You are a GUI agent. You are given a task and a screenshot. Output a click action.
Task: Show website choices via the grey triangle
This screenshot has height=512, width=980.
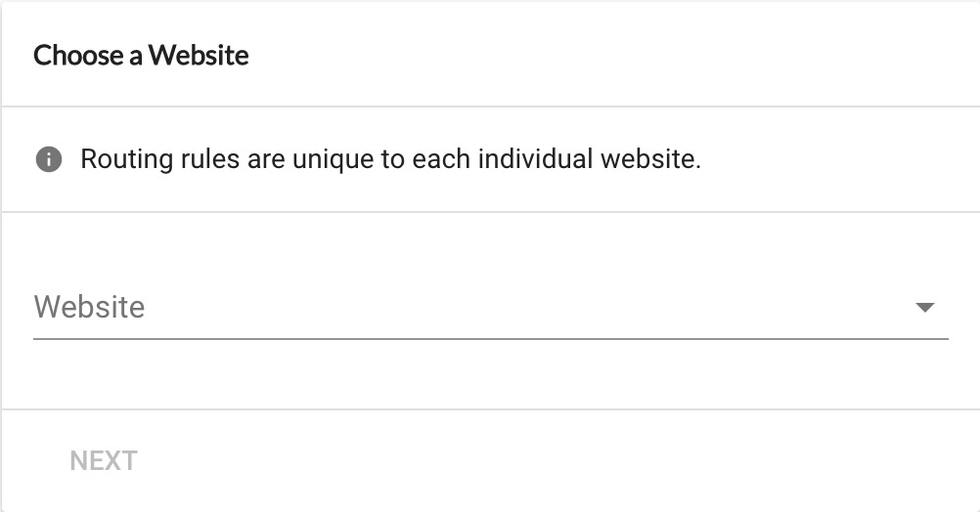[x=924, y=307]
